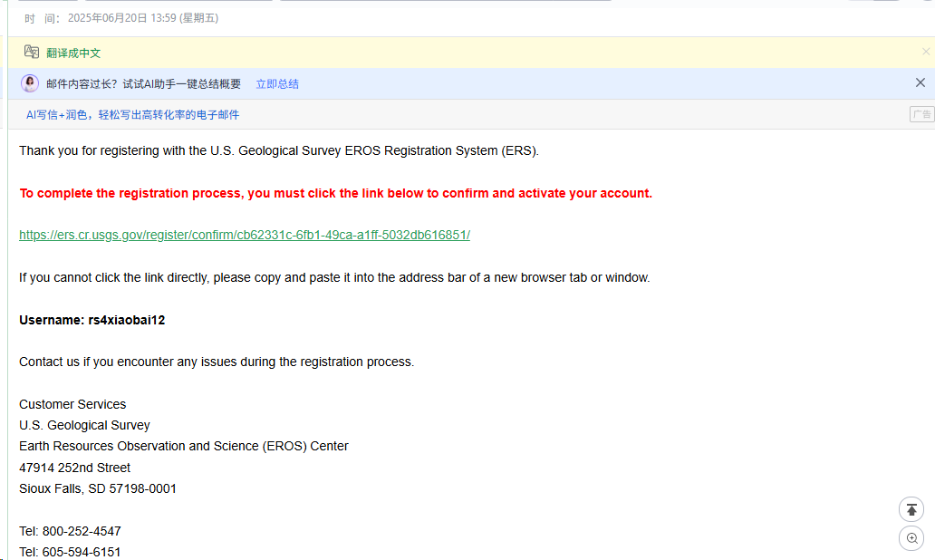Click the 47914 252nd Street address line
The image size is (935, 560).
tap(74, 468)
